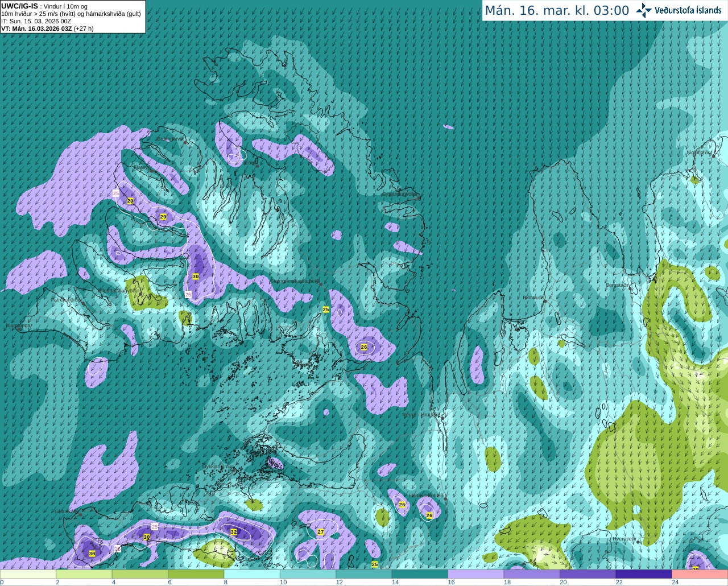
Task: Click the Patreksfjörður station label
Action: (x=67, y=299)
